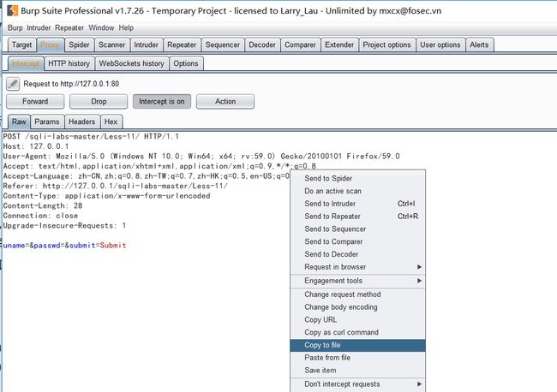Screen dimensions: 557x392
Task: Click the Upgrade-Insecure-Requests header line
Action: (x=64, y=226)
